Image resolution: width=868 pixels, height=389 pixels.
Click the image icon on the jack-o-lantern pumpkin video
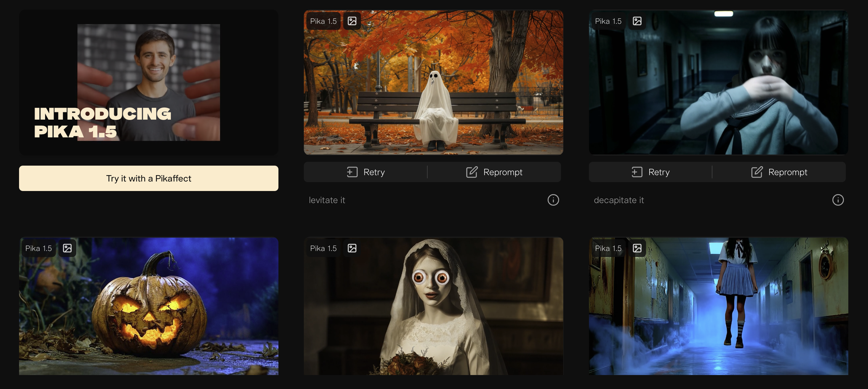pyautogui.click(x=67, y=248)
